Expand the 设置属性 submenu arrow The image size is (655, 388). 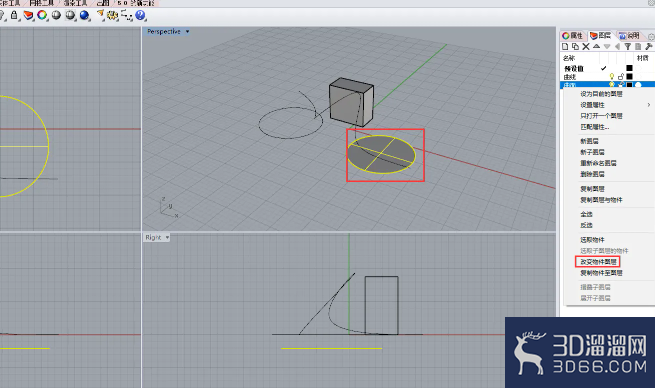pyautogui.click(x=649, y=105)
